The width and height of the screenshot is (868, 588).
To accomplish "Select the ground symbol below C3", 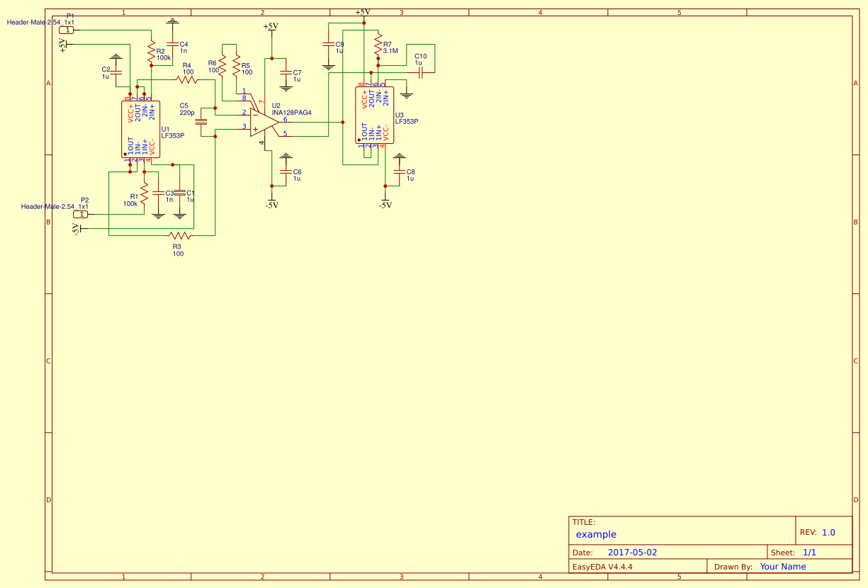I will [158, 215].
